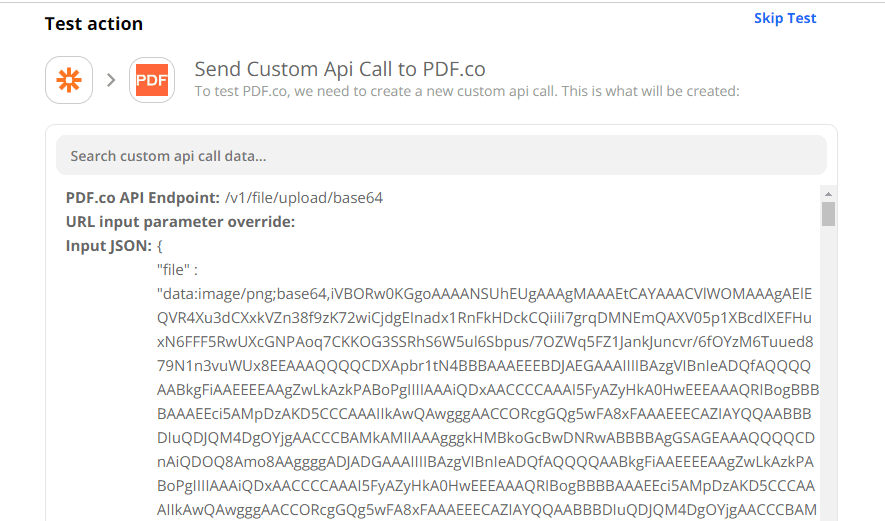Click the Test action heading
The width and height of the screenshot is (885, 521).
click(94, 24)
